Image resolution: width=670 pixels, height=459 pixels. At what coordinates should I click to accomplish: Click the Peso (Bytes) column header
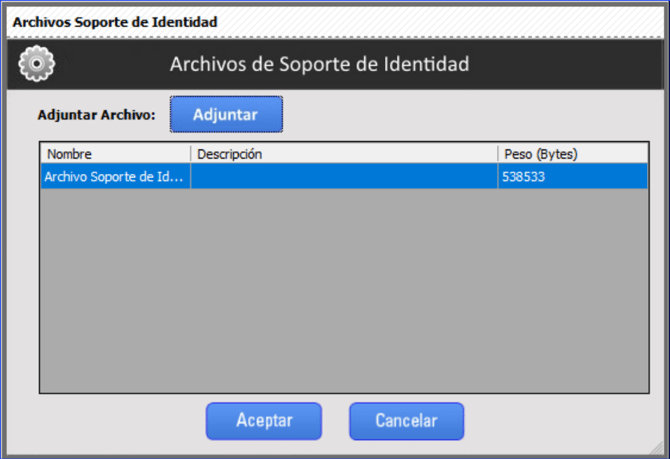click(x=573, y=153)
